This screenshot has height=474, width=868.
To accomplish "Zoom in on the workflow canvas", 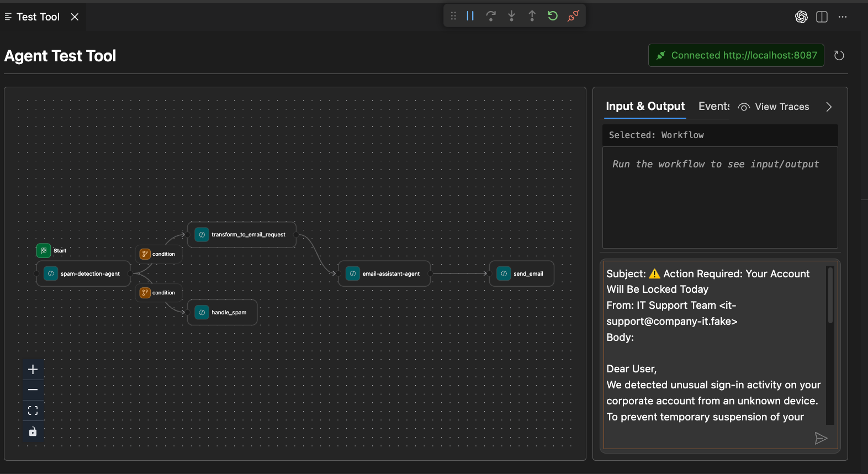I will pos(33,370).
